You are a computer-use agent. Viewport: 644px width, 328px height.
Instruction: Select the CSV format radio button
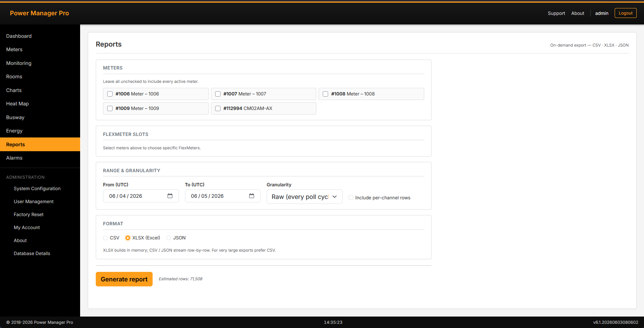tap(105, 238)
